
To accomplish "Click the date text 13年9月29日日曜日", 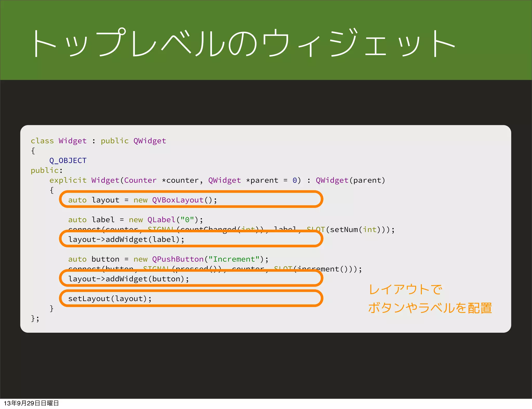I will click(31, 403).
